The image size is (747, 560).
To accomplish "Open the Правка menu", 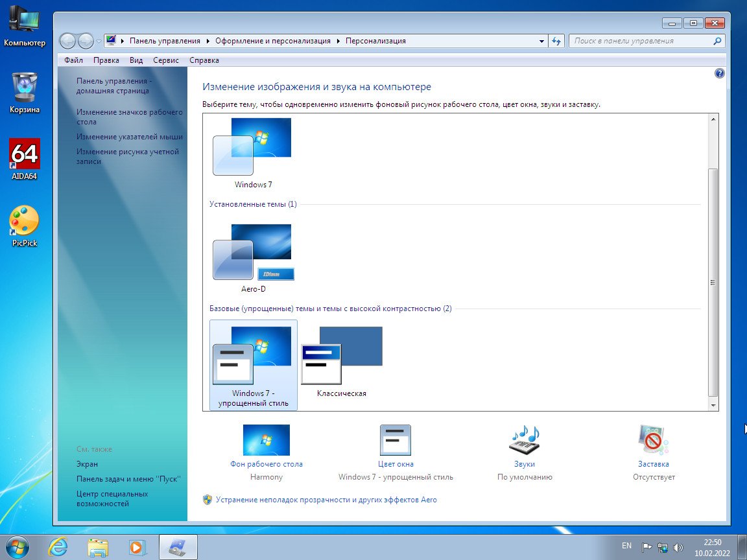I will (x=106, y=60).
